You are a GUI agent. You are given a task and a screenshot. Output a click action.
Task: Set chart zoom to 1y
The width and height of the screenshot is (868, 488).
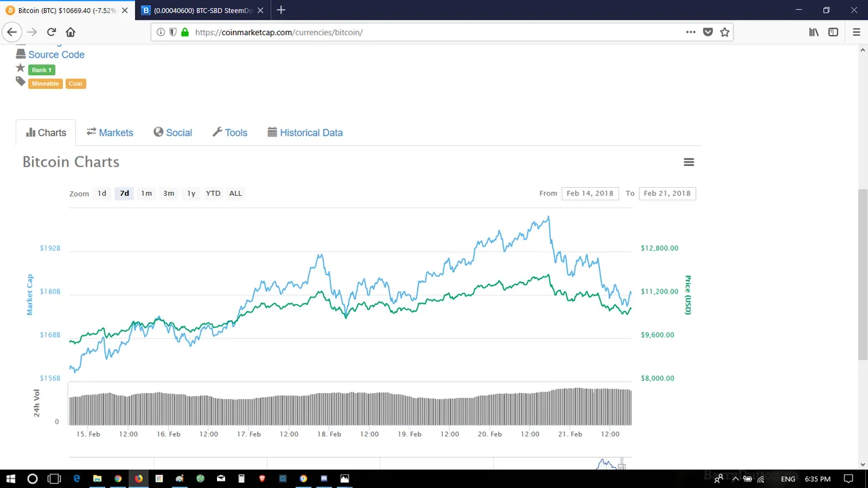point(191,193)
